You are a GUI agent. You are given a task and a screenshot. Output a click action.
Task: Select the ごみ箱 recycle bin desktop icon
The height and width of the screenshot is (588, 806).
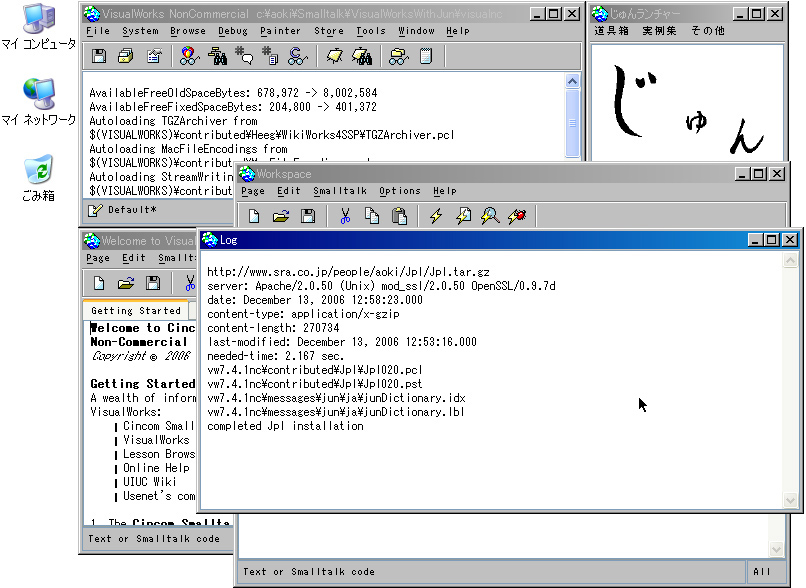coord(39,178)
